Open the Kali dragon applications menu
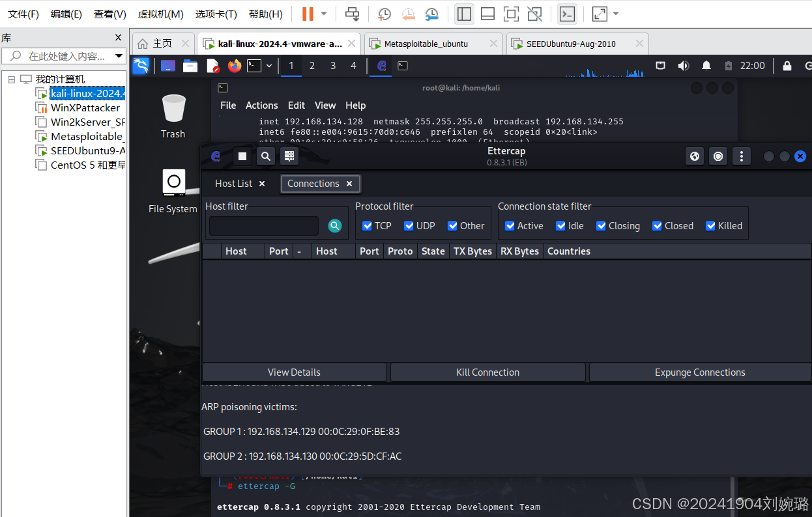This screenshot has height=517, width=812. (x=141, y=65)
